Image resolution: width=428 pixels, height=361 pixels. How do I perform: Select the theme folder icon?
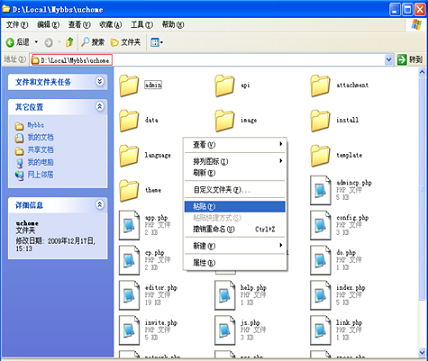pyautogui.click(x=129, y=191)
